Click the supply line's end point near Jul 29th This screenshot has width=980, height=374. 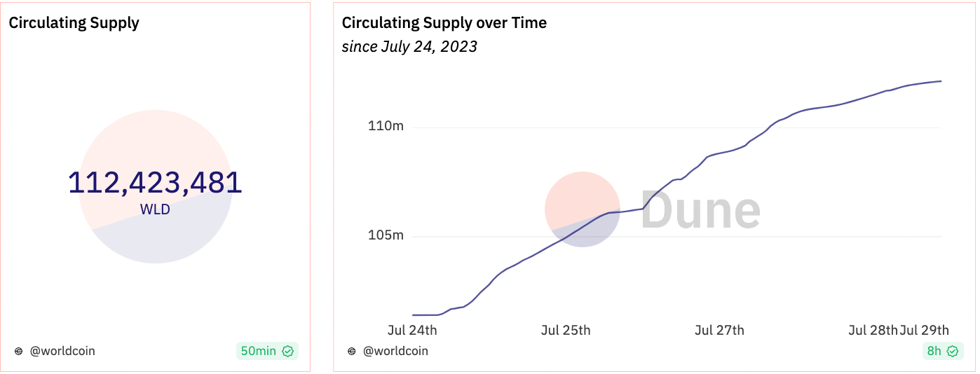coord(941,81)
